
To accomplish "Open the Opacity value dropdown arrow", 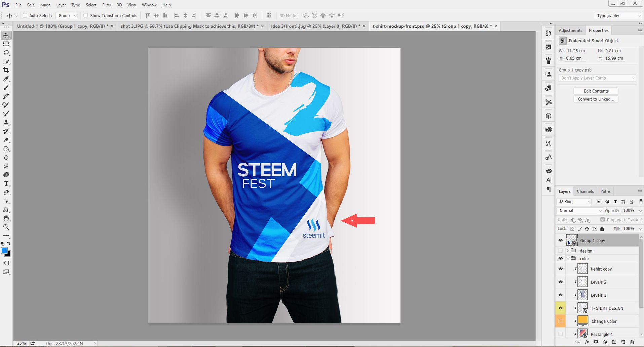I will point(640,211).
